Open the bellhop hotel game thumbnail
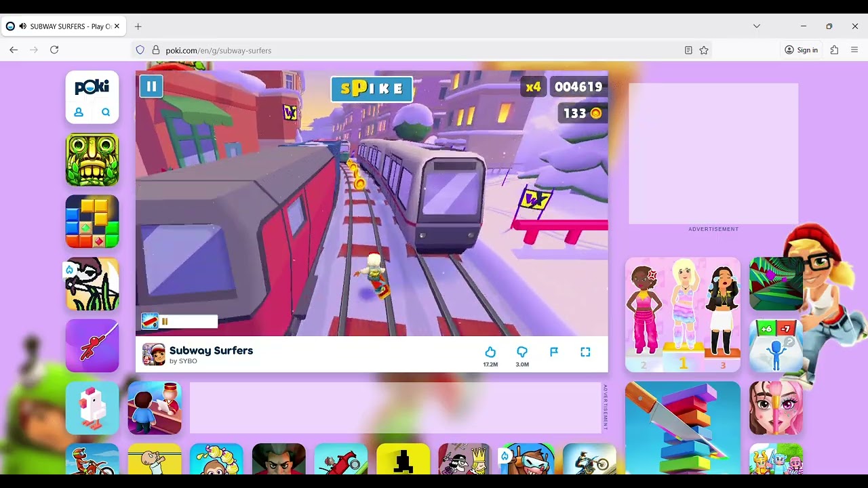The width and height of the screenshot is (868, 488). point(155,408)
